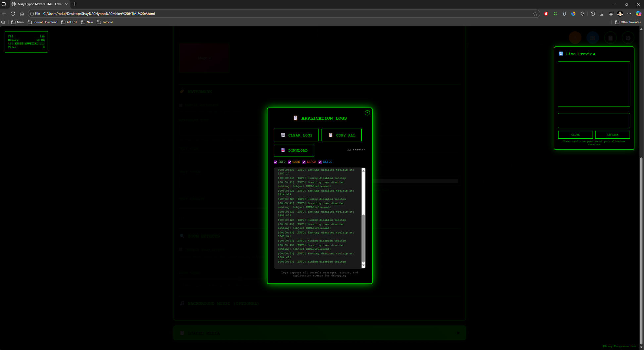Close the Sissy Hypno Maker HTML tab

pos(66,4)
